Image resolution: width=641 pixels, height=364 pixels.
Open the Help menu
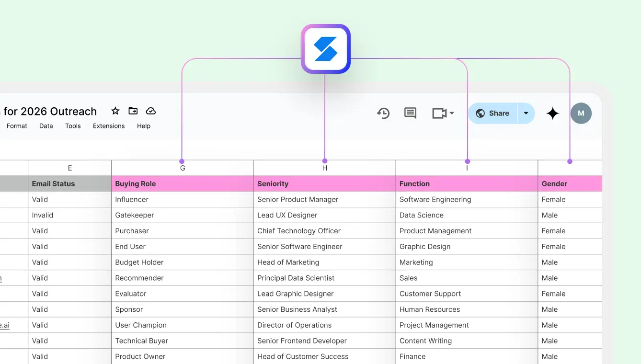(144, 126)
